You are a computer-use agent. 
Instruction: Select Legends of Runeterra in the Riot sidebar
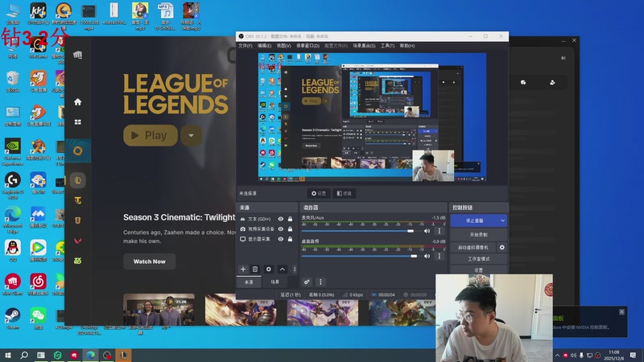tap(77, 220)
